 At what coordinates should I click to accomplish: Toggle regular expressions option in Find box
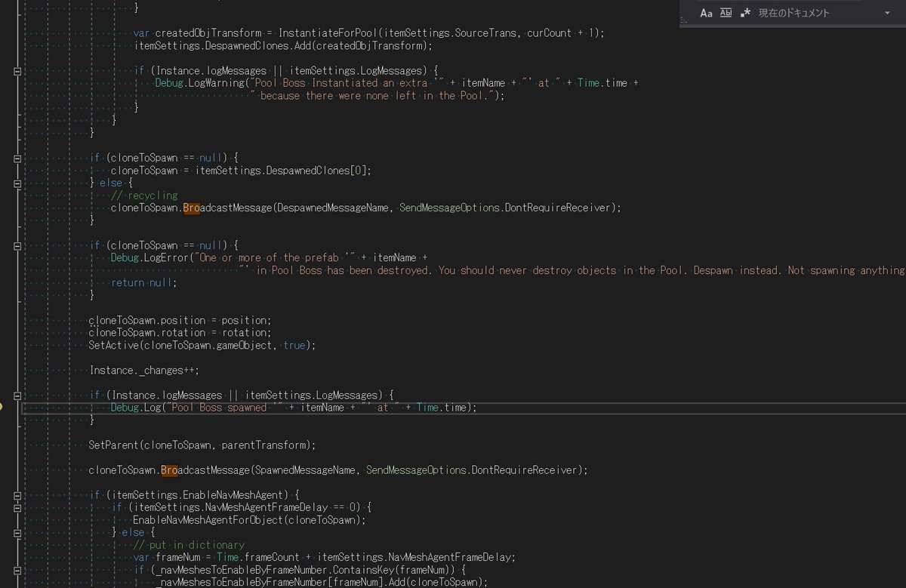[746, 13]
